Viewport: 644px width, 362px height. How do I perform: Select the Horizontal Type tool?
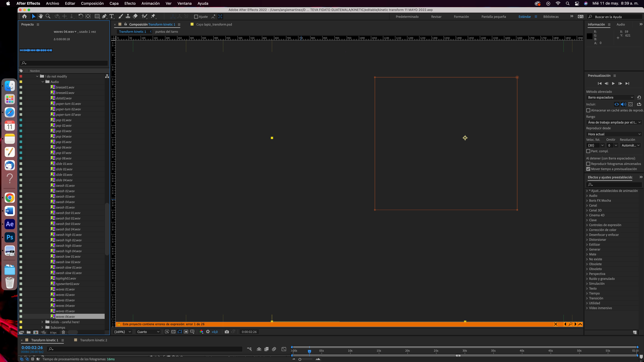(112, 17)
